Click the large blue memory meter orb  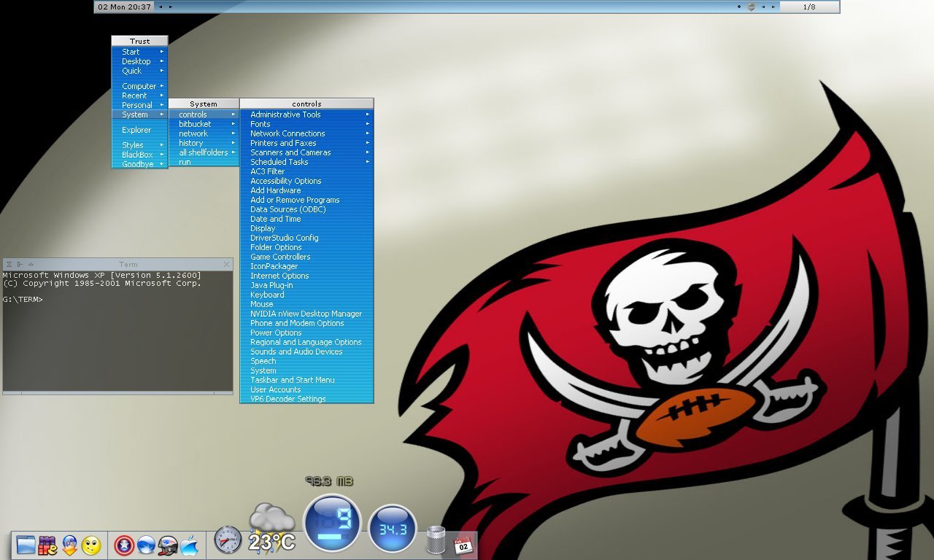coord(332,523)
